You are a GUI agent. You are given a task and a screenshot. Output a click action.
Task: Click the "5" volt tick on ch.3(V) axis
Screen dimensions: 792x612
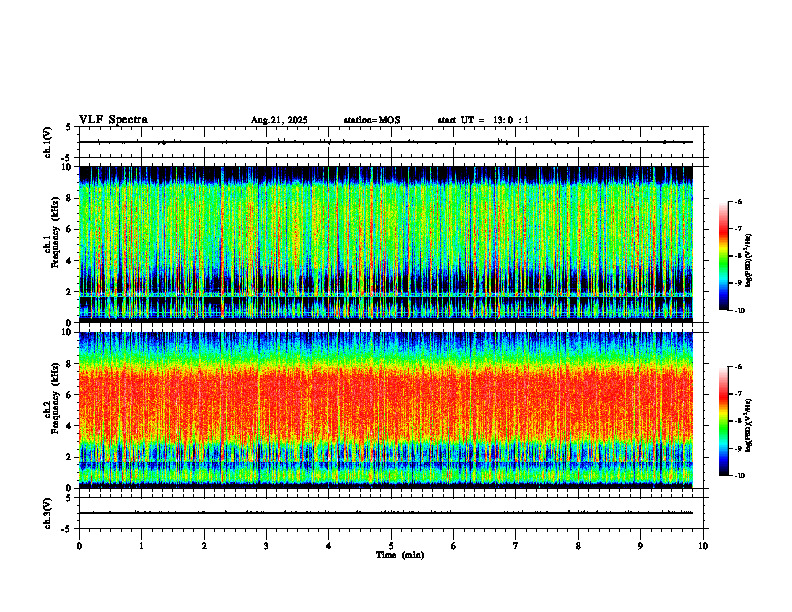[x=68, y=498]
